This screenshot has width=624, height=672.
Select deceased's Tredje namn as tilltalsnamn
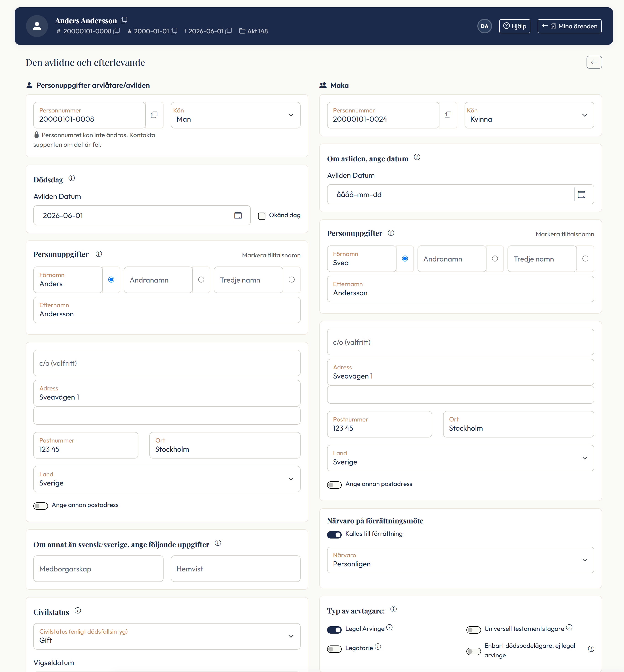292,279
